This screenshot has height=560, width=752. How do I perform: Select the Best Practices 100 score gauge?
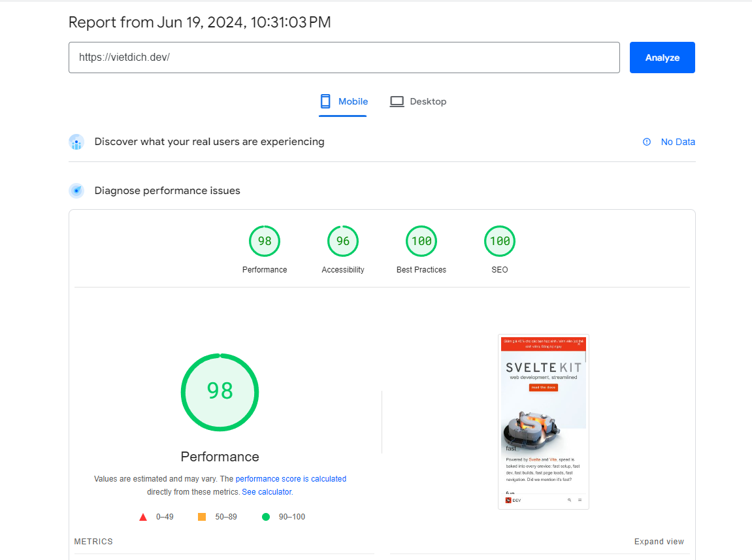(421, 242)
